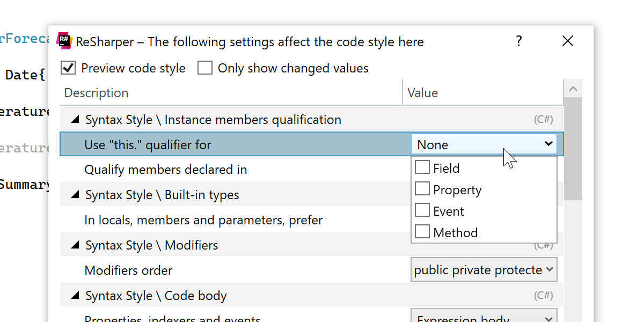Uncheck Preview code style checkbox
The image size is (644, 322).
(x=68, y=68)
